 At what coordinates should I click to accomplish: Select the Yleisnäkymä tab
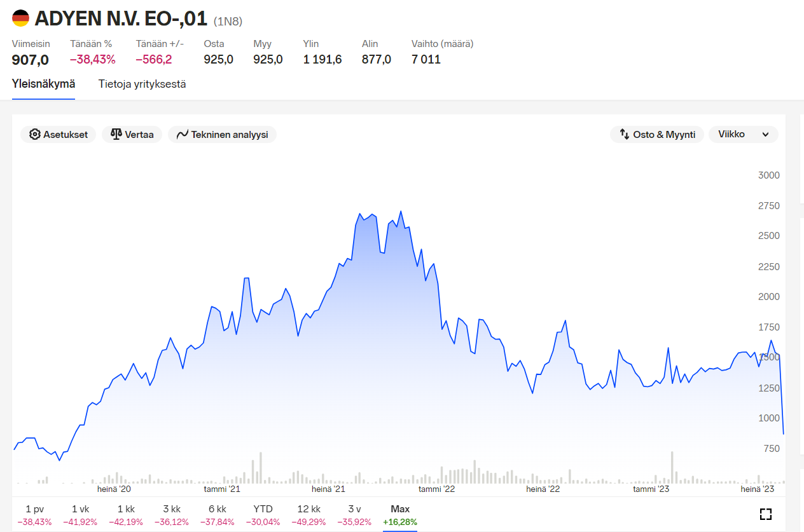click(x=43, y=84)
